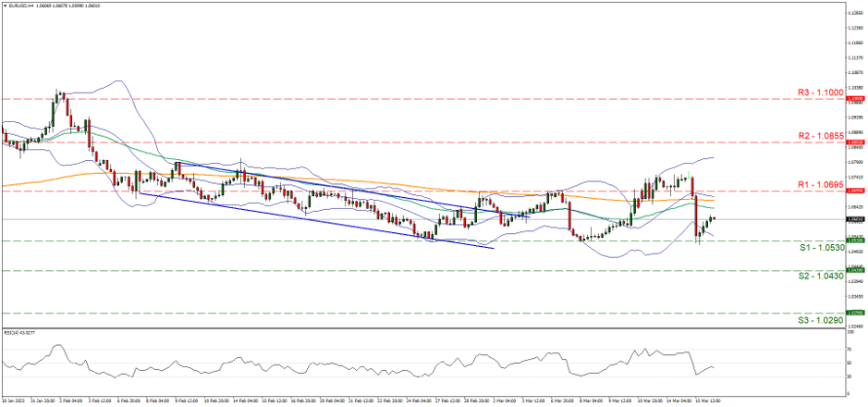Screen dimensions: 868x407
Task: Click the red R1 price tag on price axis
Action: tap(857, 191)
